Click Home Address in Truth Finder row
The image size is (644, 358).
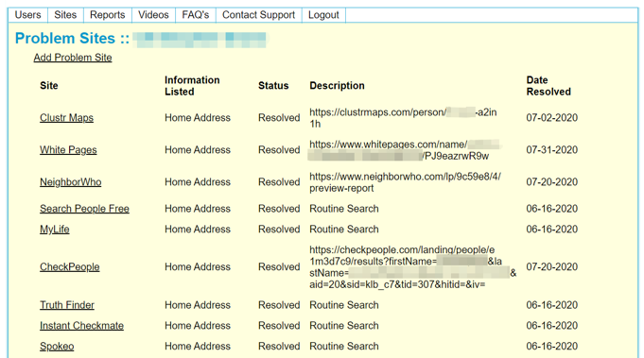(198, 305)
